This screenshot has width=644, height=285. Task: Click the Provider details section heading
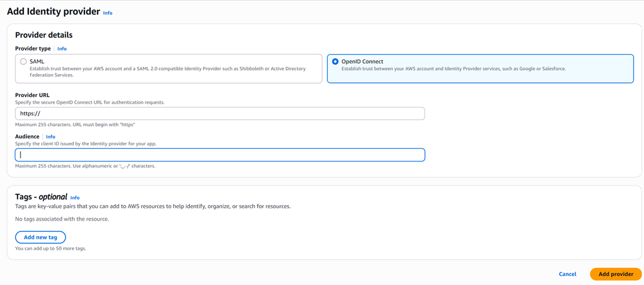44,35
